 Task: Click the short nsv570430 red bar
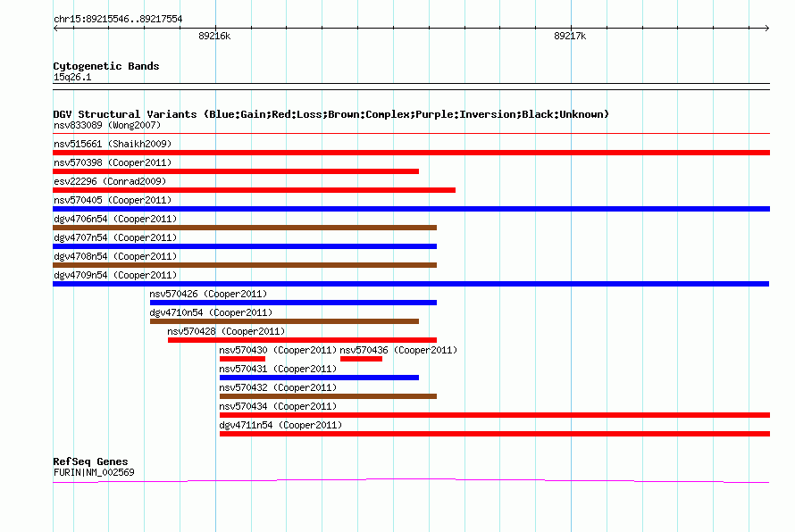point(242,359)
